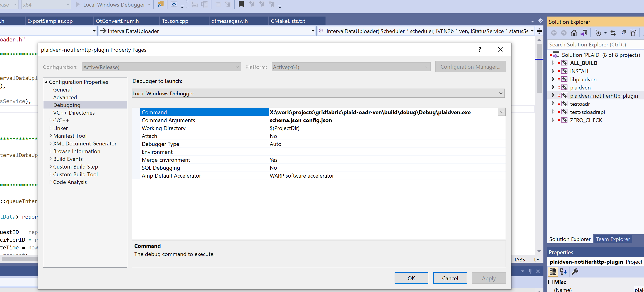The image size is (644, 292).
Task: Click the editor settings gear icon
Action: [540, 21]
